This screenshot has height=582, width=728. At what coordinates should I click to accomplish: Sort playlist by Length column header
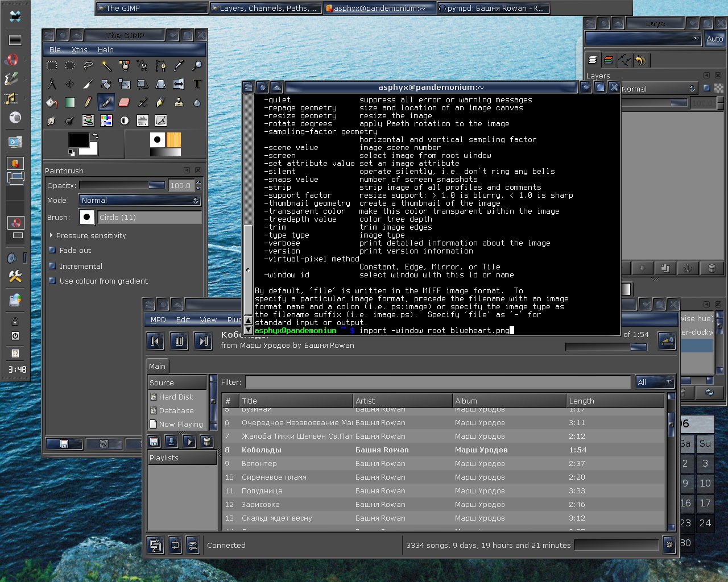[615, 401]
